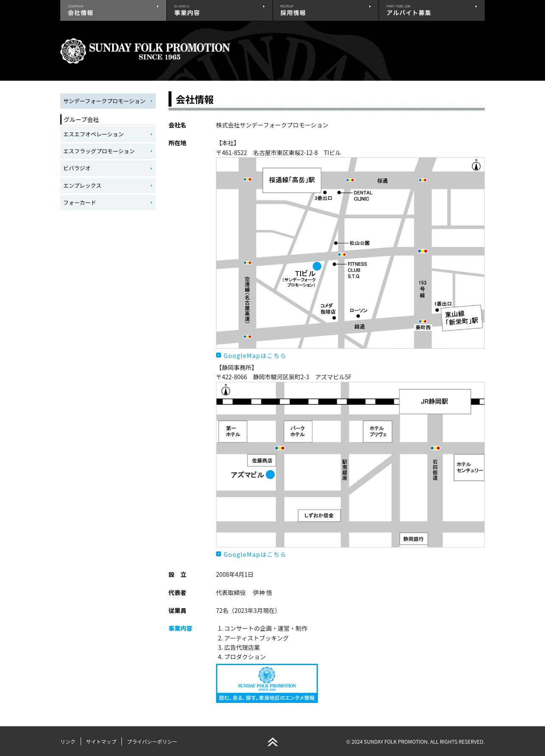
Task: Click the Shizuoka office access map
Action: click(x=350, y=465)
